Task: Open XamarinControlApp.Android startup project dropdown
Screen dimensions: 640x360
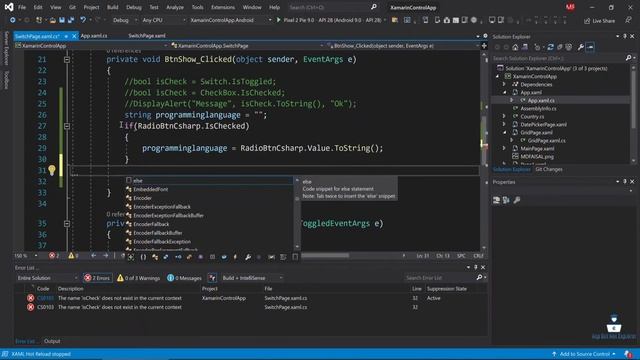Action: [x=230, y=20]
